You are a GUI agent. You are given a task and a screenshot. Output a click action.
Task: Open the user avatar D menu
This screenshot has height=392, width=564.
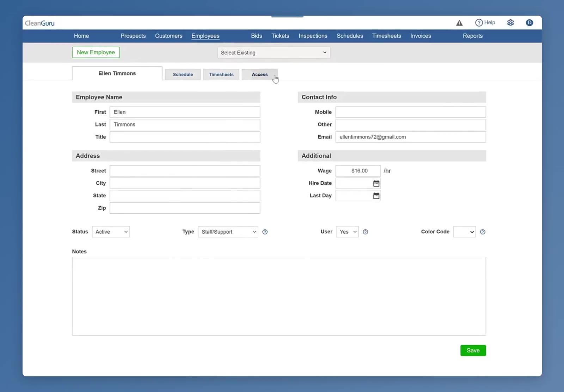click(529, 23)
